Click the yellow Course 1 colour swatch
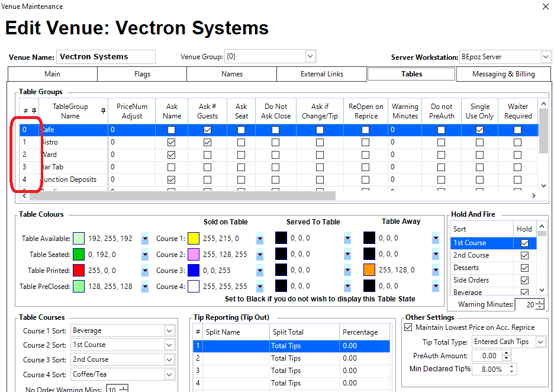The height and width of the screenshot is (392, 554). click(x=194, y=239)
